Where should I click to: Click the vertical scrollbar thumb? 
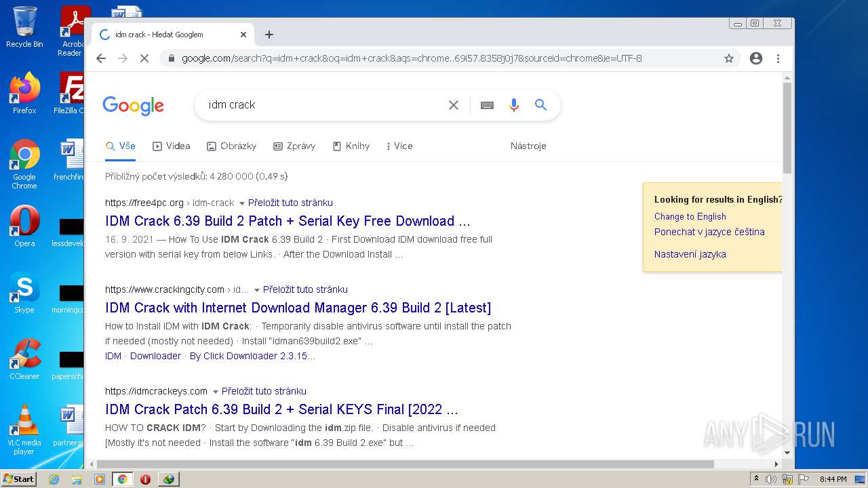787,127
